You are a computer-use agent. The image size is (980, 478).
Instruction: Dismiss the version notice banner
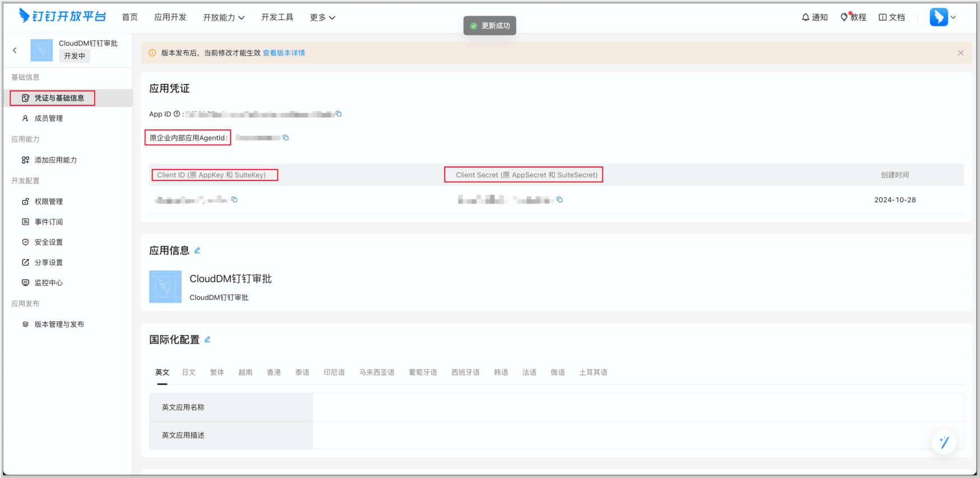pos(960,53)
